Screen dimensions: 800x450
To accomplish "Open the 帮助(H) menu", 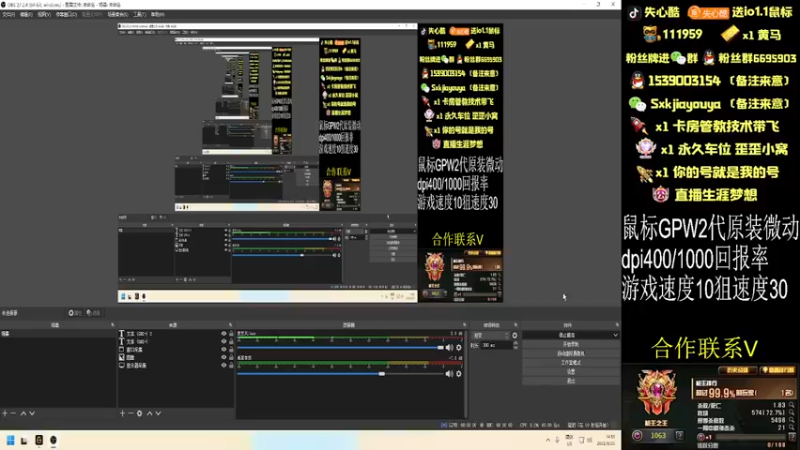I will tap(158, 14).
